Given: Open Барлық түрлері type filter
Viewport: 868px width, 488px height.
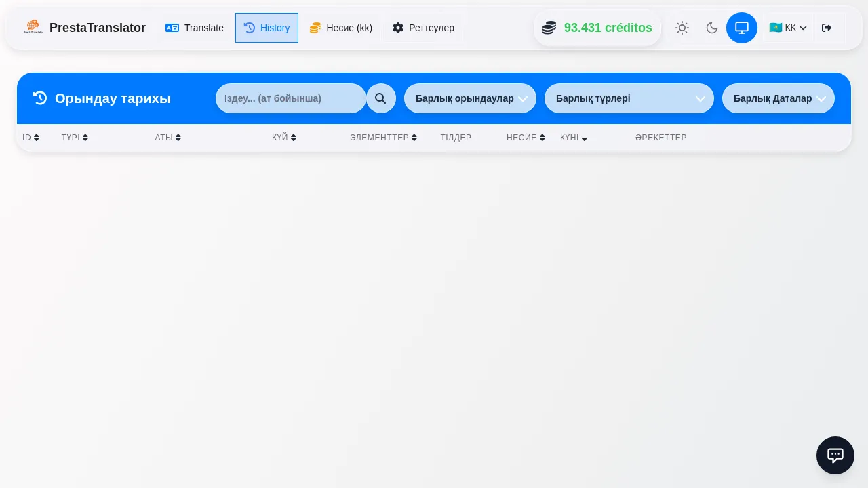Looking at the screenshot, I should point(629,98).
